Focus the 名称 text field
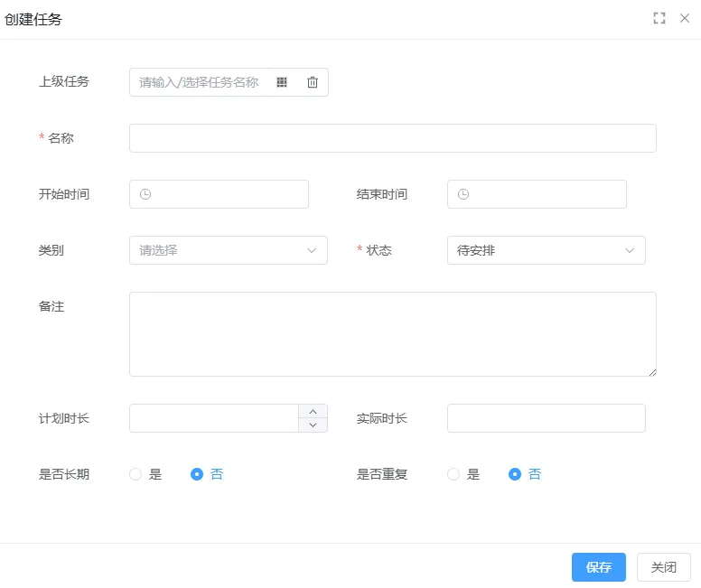The image size is (701, 588). coord(392,138)
